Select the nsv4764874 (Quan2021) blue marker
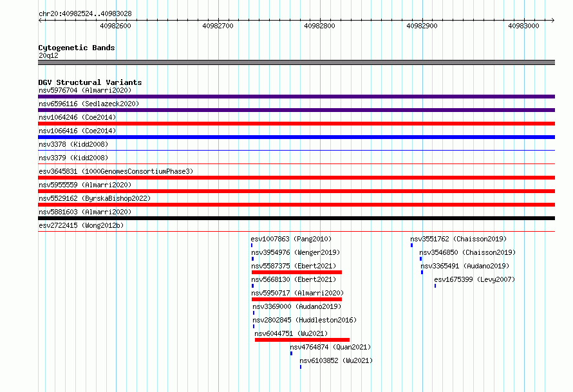The width and height of the screenshot is (573, 392). point(291,353)
